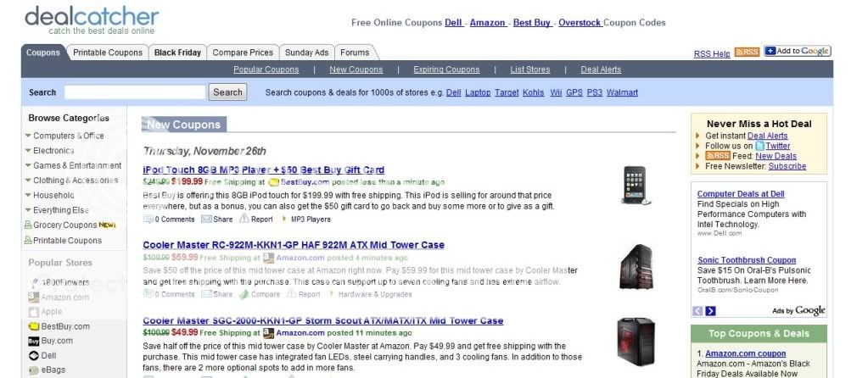Click the comments icon under iPod Touch deal
This screenshot has width=868, height=378.
[148, 219]
